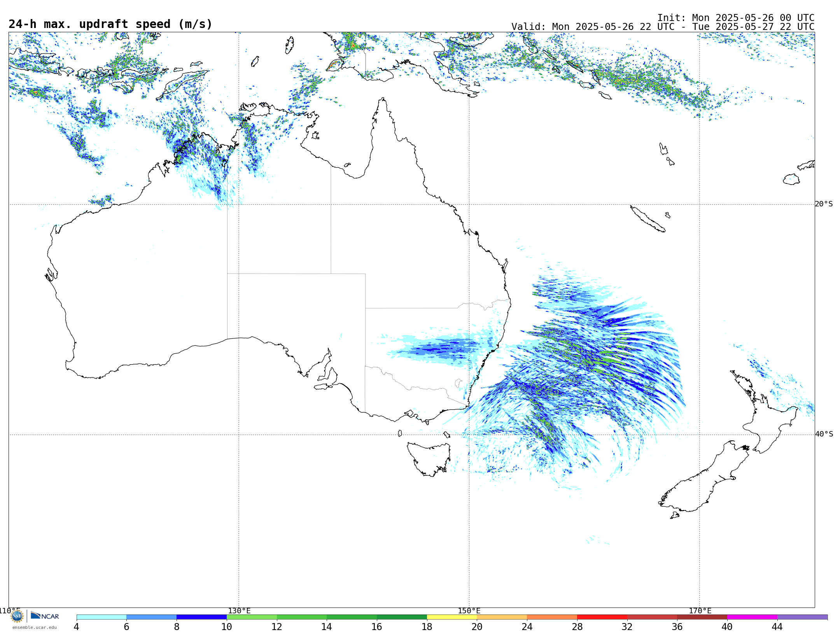840x632 pixels.
Task: Pick the light green 10–12 m/s swatch
Action: tap(252, 617)
